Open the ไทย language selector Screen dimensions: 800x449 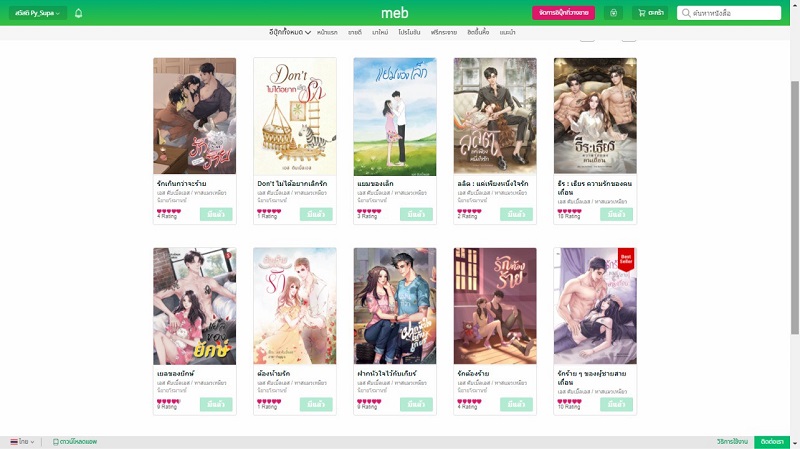tap(22, 441)
